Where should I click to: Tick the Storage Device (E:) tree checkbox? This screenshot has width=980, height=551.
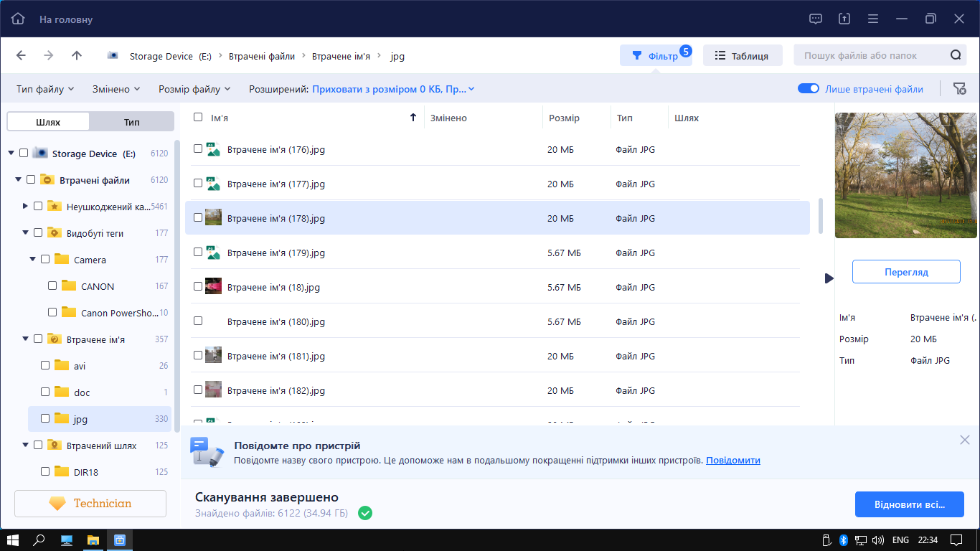24,153
